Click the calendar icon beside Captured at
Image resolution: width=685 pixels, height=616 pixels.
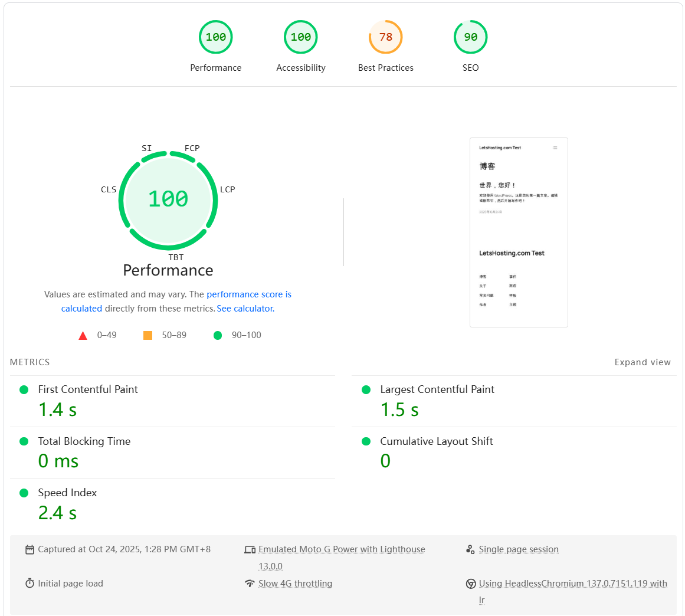[x=30, y=549]
